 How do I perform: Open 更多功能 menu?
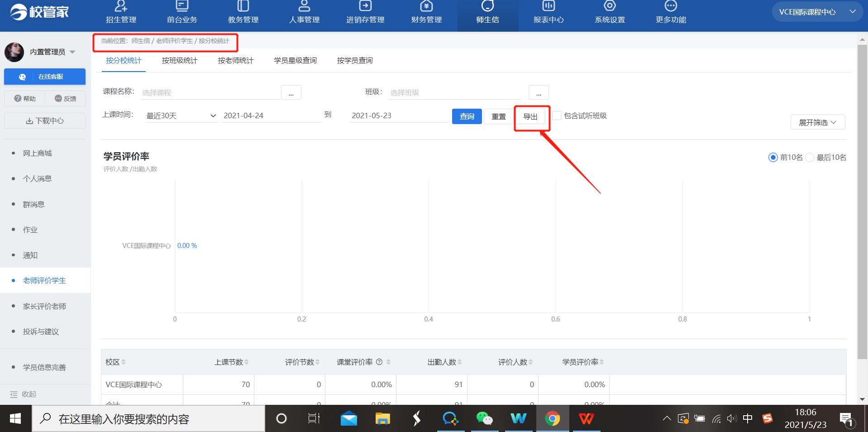pos(671,13)
